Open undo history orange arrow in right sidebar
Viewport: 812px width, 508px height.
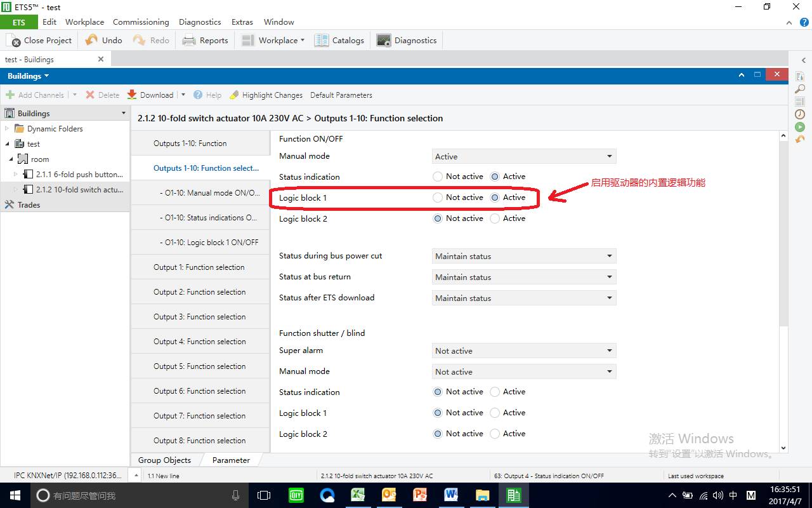pos(800,139)
